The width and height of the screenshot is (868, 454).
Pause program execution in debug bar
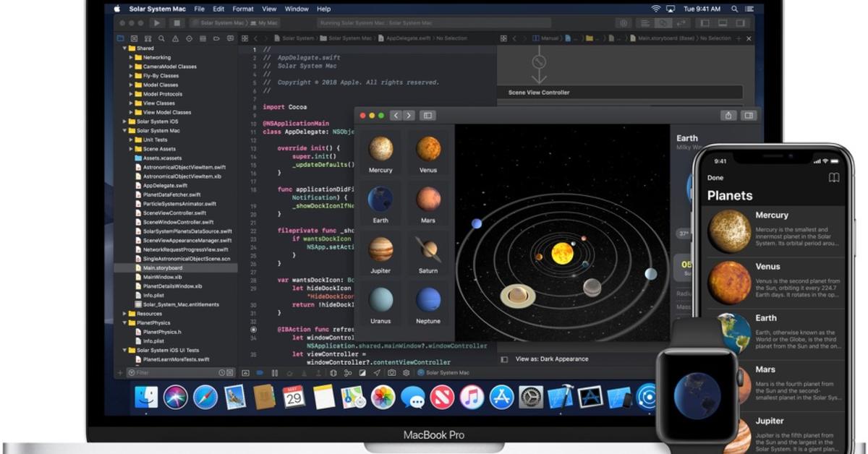pos(274,373)
